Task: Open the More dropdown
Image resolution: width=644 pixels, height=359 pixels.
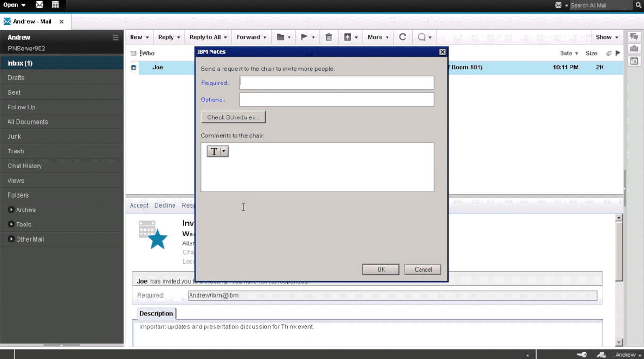Action: (378, 37)
